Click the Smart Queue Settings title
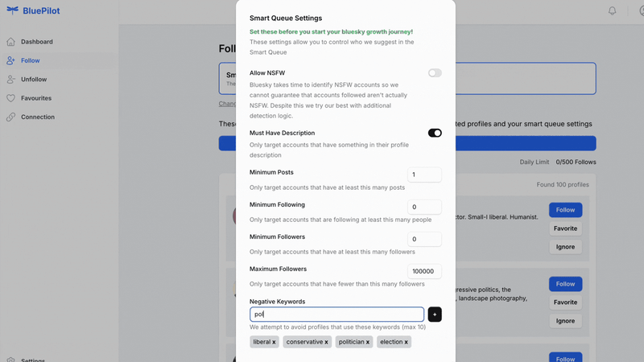Screen dimensions: 644x362 286,18
